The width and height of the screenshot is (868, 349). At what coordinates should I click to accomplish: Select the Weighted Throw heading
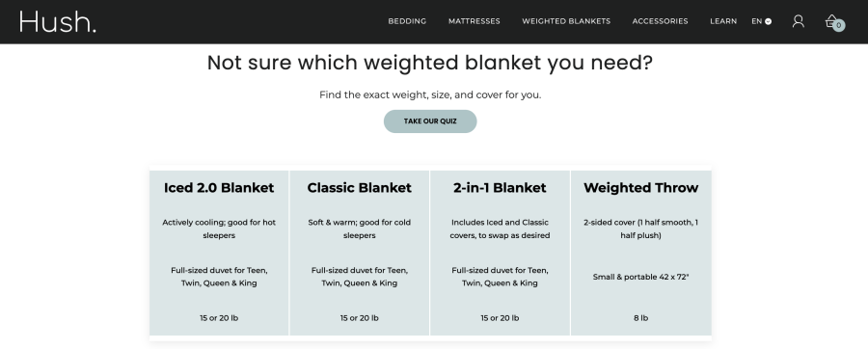[640, 188]
